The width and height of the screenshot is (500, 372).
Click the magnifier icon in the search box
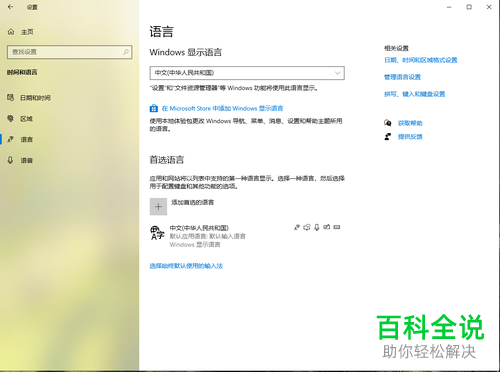point(126,52)
